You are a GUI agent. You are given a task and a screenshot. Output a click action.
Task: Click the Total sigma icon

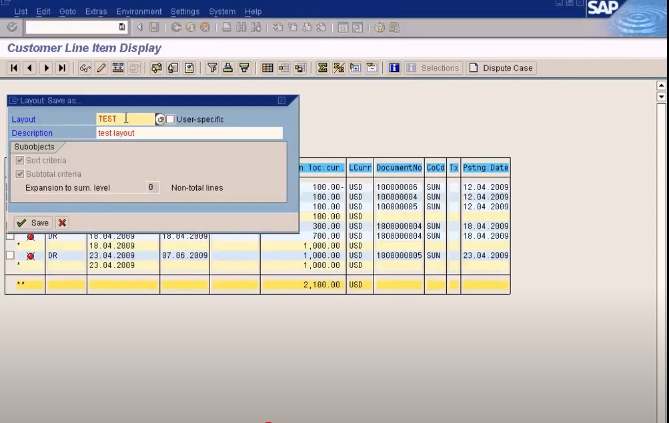coord(323,68)
